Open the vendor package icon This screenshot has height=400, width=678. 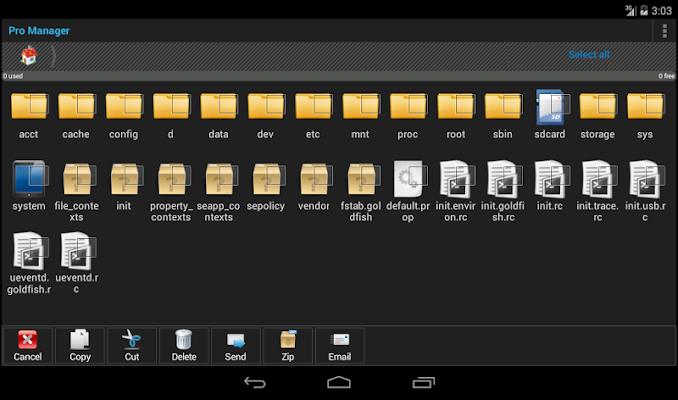313,179
